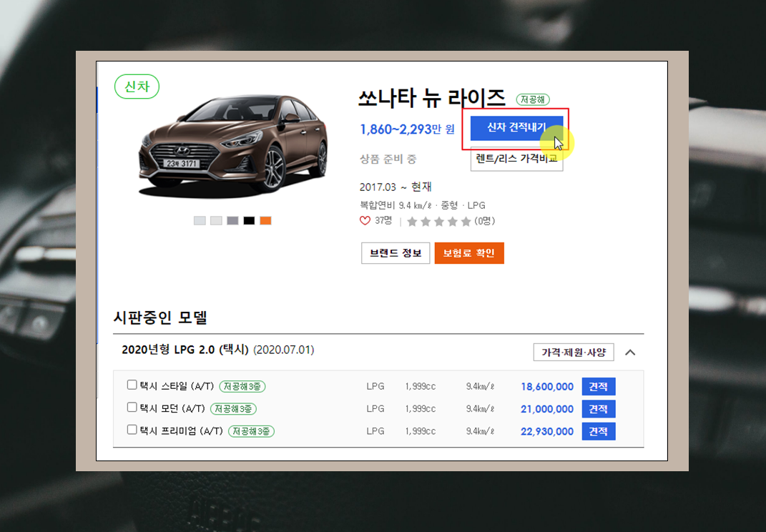This screenshot has width=766, height=532.
Task: Click 견적 button for 21,000,000 row
Action: coord(599,409)
